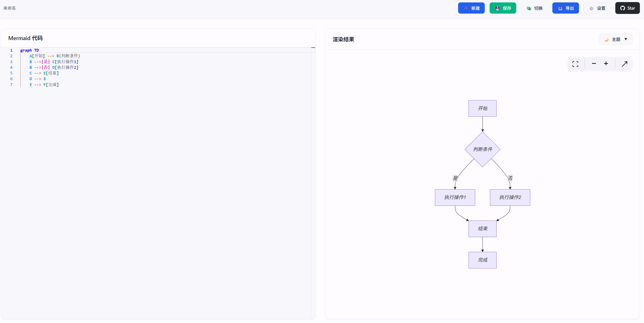Viewport: 644px width, 323px height.
Task: Click the 主题 dropdown arrow
Action: point(625,39)
